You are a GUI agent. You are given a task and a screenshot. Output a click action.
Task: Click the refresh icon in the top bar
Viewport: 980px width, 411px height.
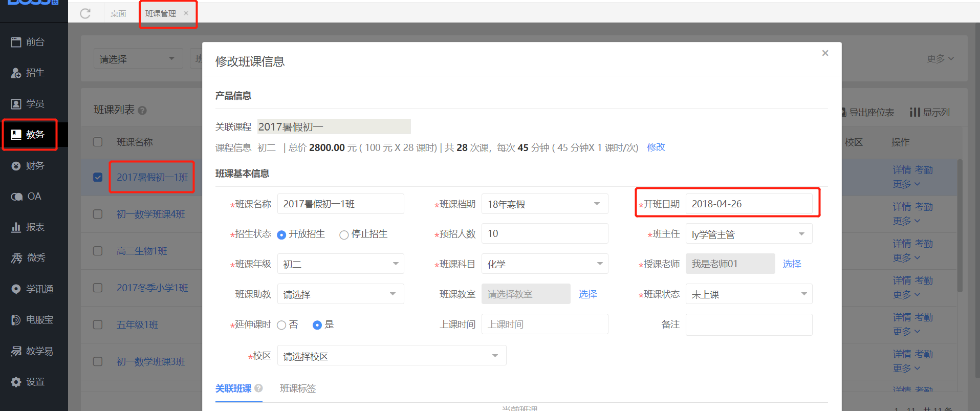pos(85,13)
